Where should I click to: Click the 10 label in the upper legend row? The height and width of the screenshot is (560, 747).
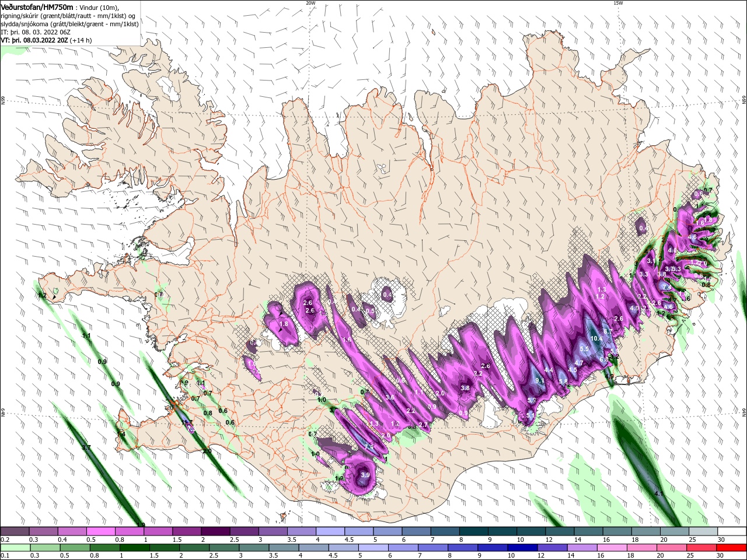click(521, 540)
